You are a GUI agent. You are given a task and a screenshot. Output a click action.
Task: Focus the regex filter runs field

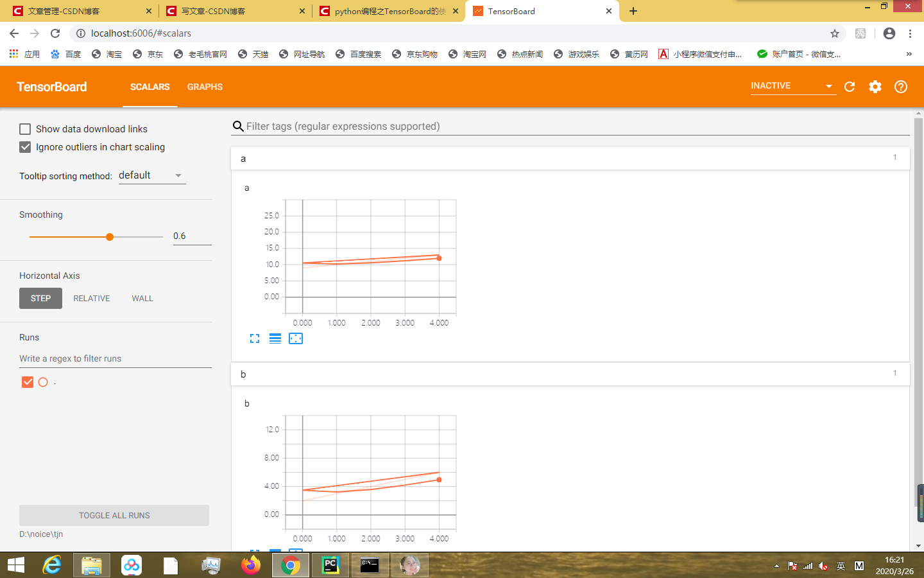coord(116,358)
